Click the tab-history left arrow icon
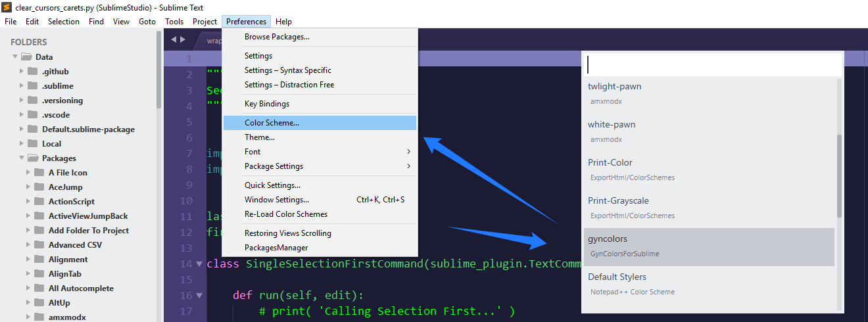The width and height of the screenshot is (868, 322). click(x=174, y=39)
